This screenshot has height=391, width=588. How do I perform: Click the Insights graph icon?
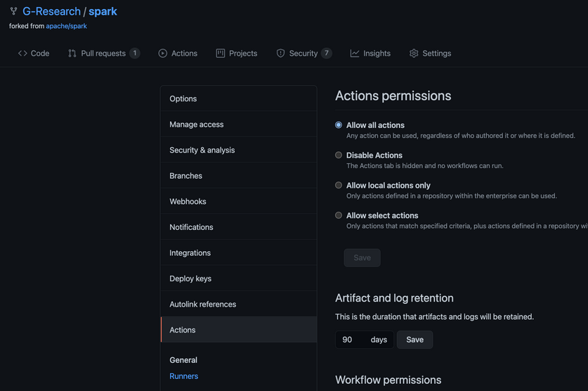click(355, 53)
